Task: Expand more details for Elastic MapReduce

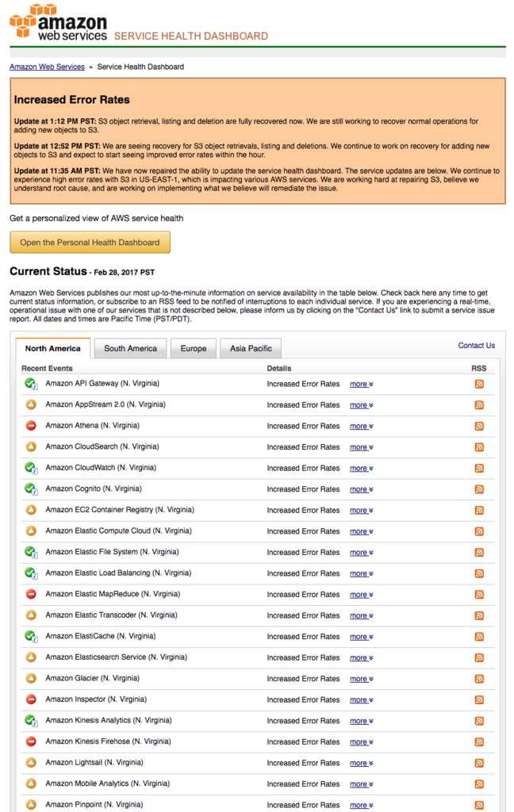Action: click(361, 595)
